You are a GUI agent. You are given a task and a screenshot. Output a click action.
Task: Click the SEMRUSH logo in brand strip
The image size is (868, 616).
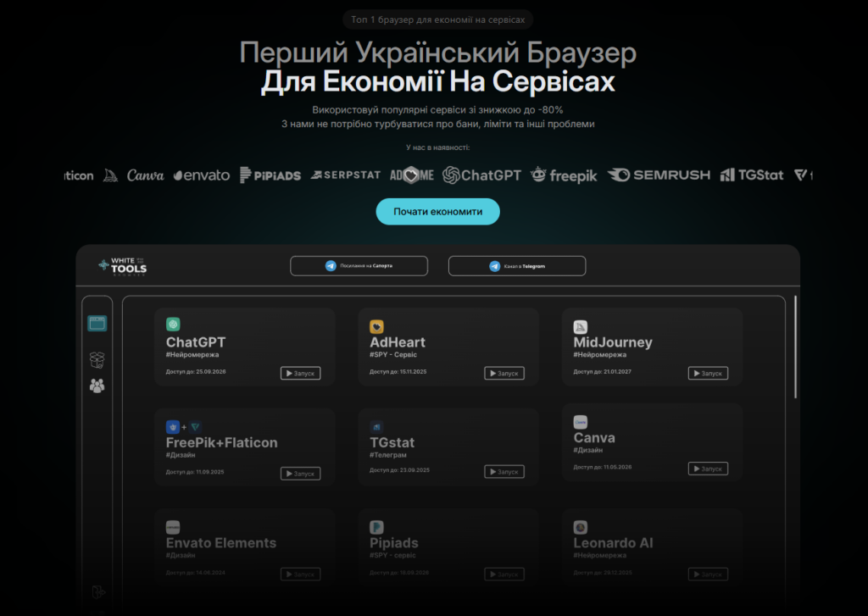(x=659, y=175)
